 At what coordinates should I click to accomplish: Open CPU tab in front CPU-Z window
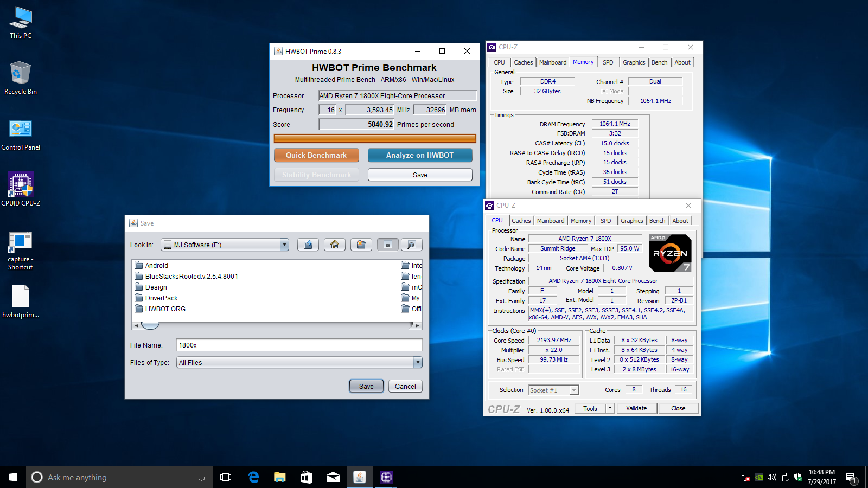(x=497, y=220)
